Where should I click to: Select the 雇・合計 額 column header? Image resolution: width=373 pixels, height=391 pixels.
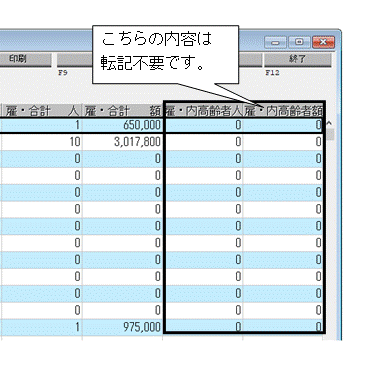[x=122, y=111]
